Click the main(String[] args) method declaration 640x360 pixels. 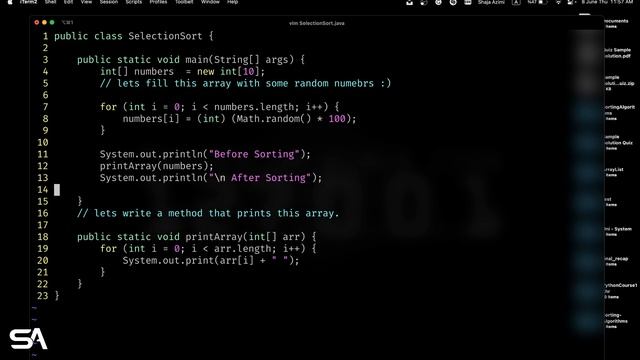coord(191,60)
